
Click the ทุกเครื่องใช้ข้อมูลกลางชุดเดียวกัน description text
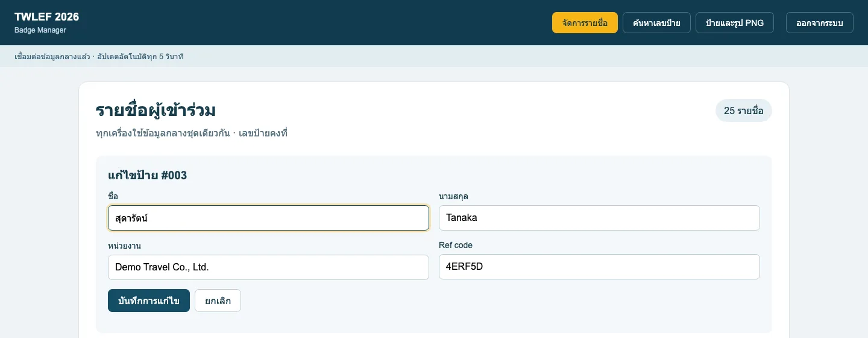tap(163, 133)
